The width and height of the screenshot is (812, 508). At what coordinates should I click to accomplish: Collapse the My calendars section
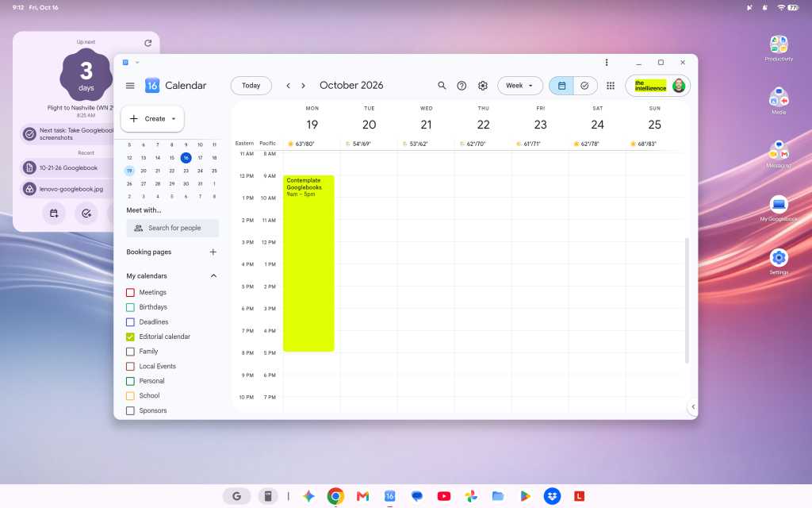point(213,275)
